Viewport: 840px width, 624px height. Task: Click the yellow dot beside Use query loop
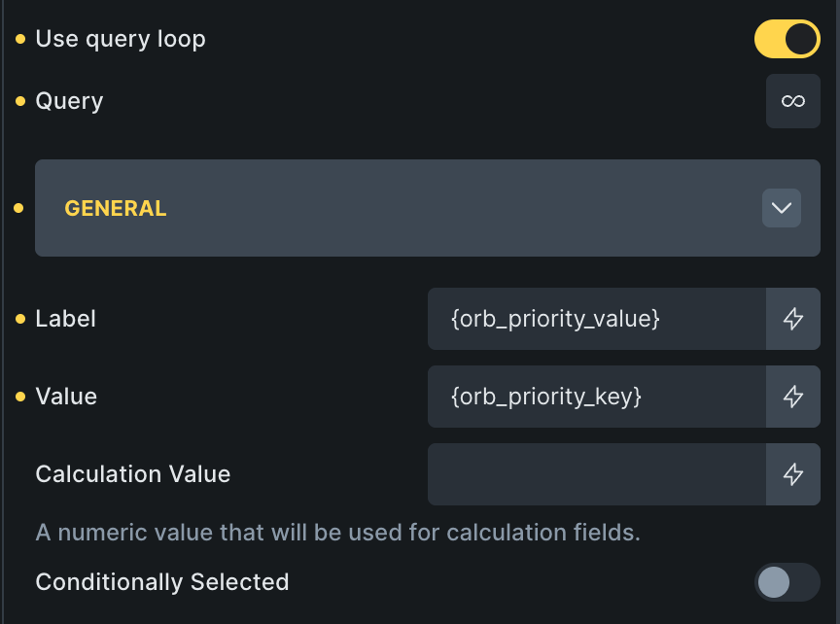pyautogui.click(x=20, y=40)
